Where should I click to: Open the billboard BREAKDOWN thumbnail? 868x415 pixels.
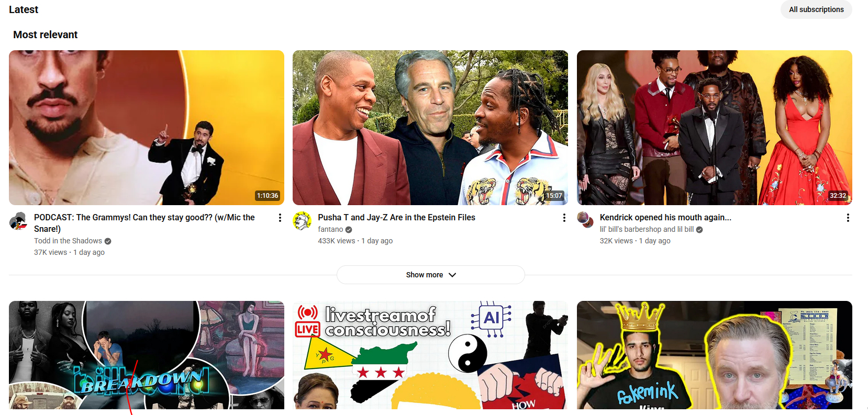(147, 355)
